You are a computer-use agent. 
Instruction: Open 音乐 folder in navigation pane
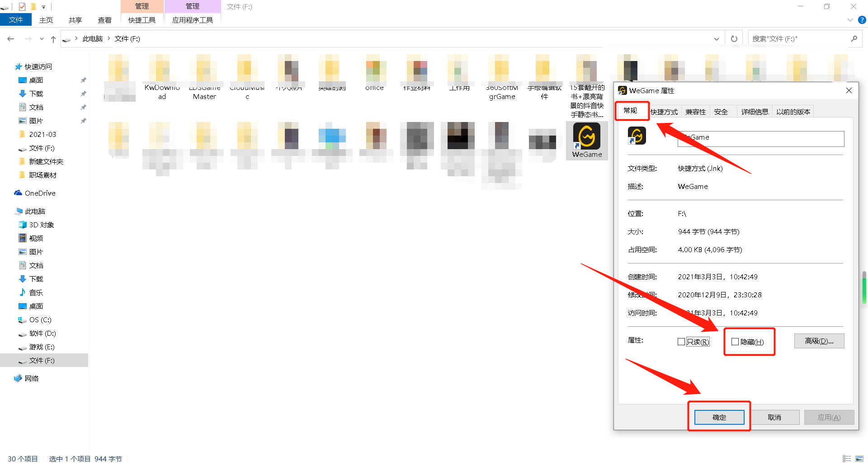click(x=31, y=292)
